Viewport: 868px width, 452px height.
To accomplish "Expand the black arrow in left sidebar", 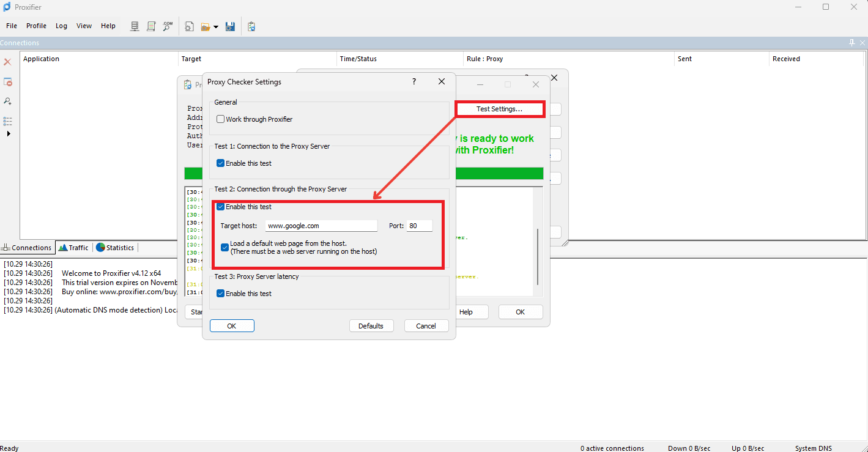I will pos(9,133).
